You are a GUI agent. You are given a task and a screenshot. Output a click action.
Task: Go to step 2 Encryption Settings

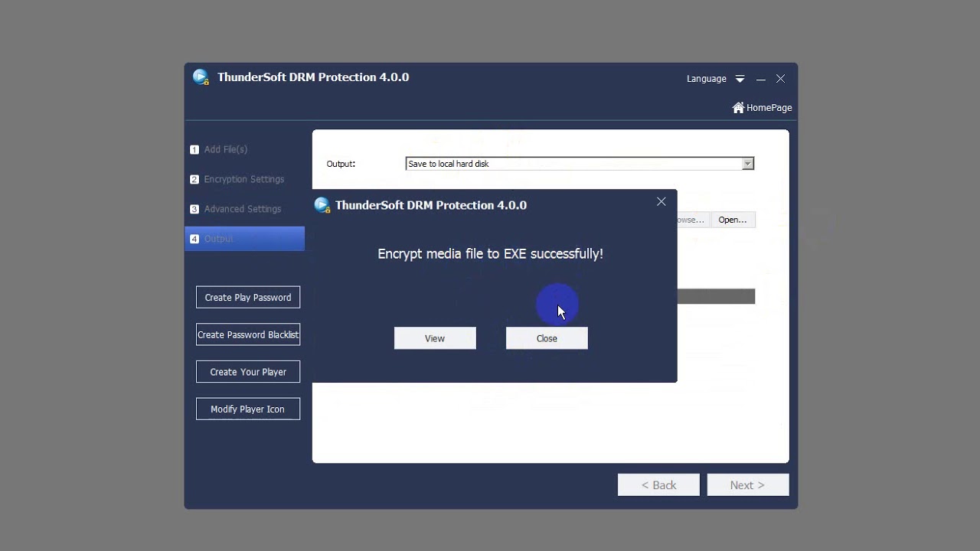[243, 179]
